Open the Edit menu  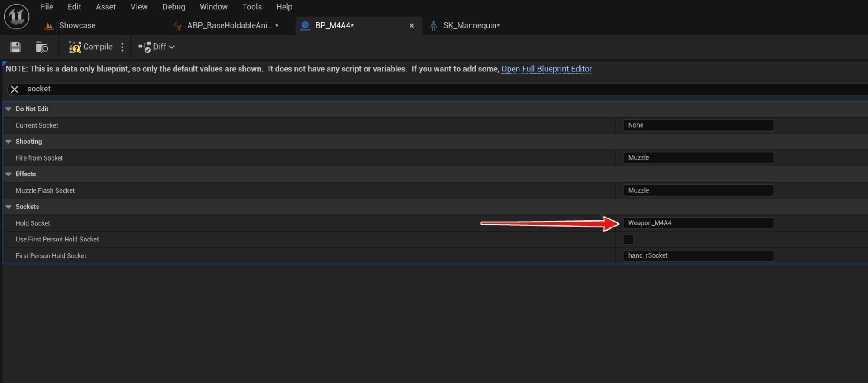(x=74, y=7)
